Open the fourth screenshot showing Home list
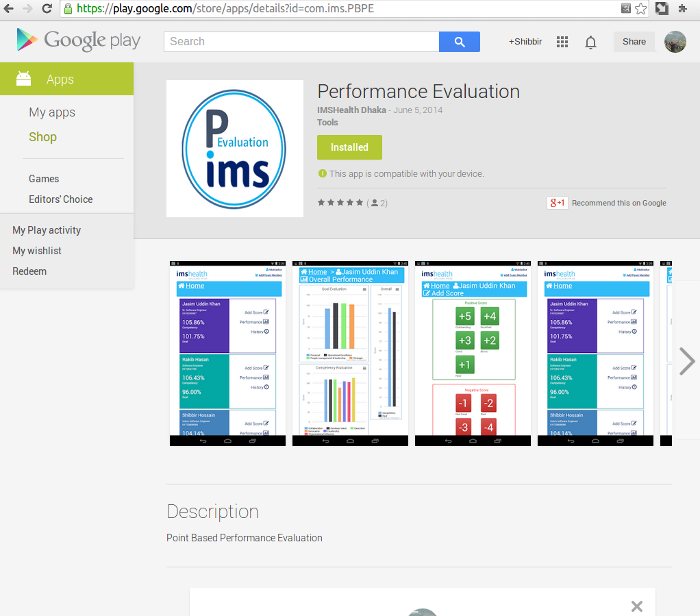The height and width of the screenshot is (616, 700). [x=595, y=354]
